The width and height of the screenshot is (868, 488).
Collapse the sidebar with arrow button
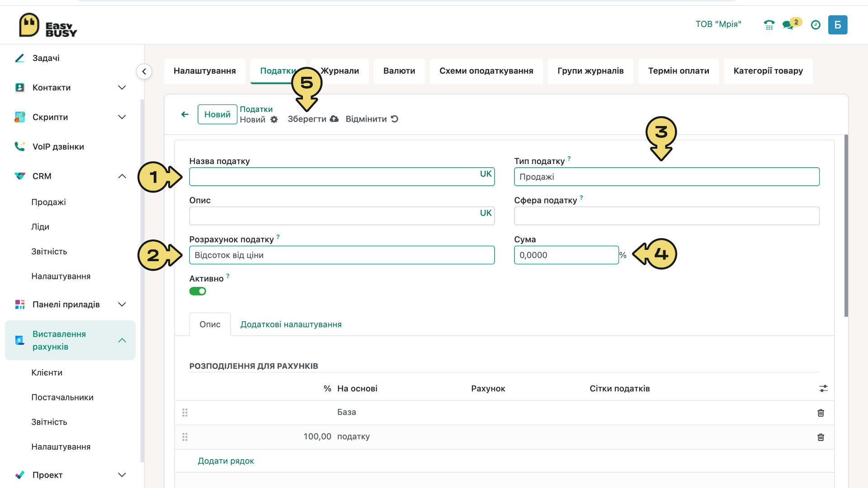(x=144, y=71)
